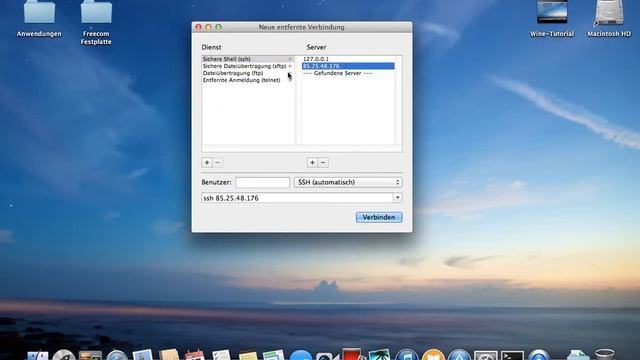The height and width of the screenshot is (360, 640).
Task: Close the Neue entfernte Verbindung window
Action: (x=198, y=27)
